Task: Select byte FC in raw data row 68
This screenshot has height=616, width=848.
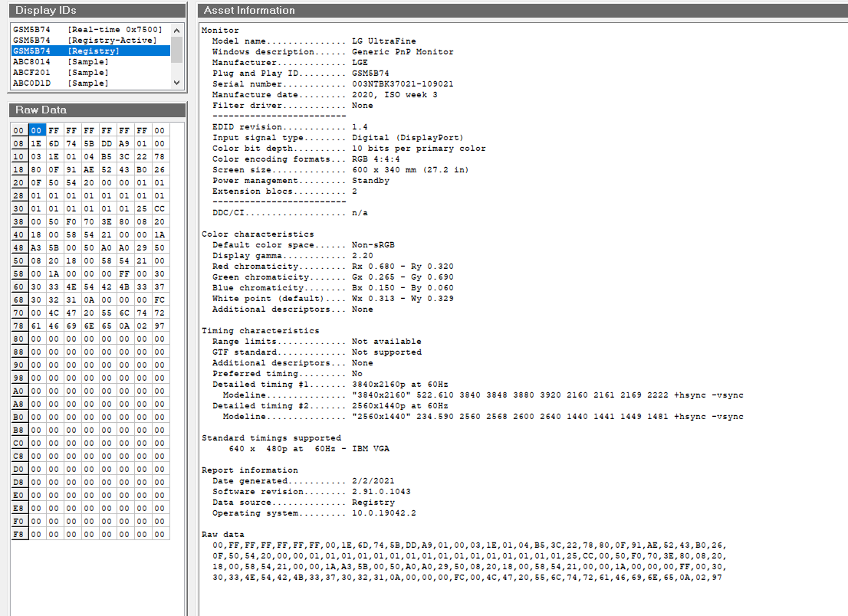Action: pyautogui.click(x=159, y=300)
